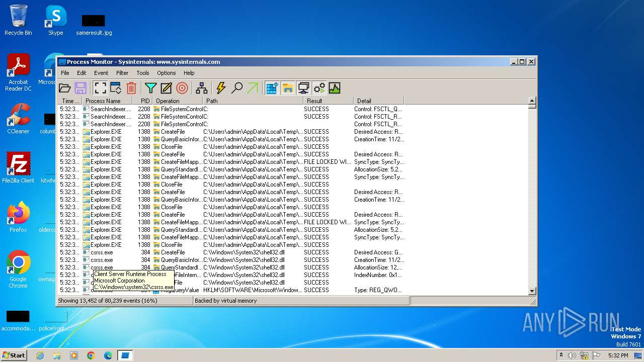Open the Edit menu
This screenshot has width=644, height=362.
pos(82,73)
